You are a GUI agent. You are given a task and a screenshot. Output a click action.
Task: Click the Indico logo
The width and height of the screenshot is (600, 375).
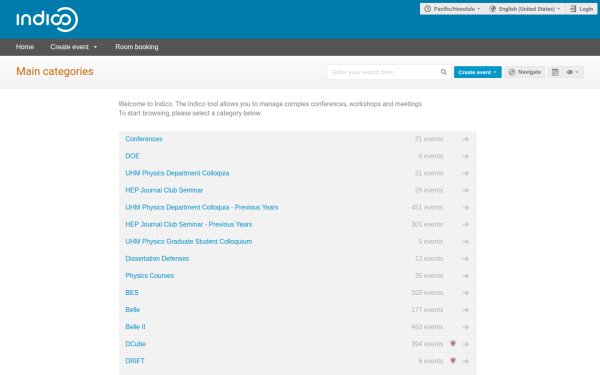pos(47,19)
